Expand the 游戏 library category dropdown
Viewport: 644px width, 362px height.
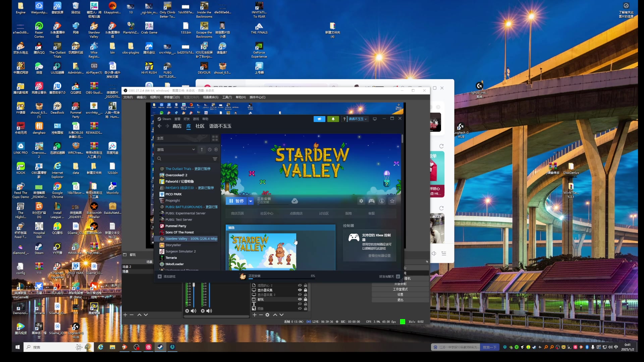176,149
